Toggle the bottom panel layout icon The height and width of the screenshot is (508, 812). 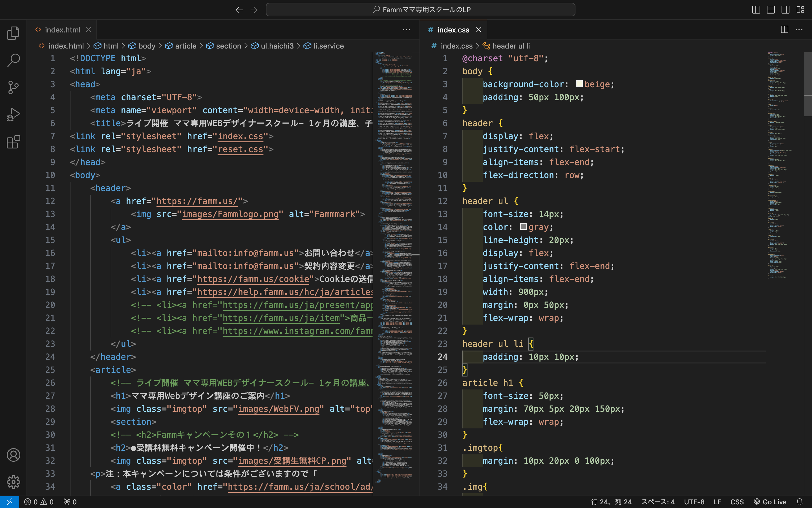click(x=771, y=10)
